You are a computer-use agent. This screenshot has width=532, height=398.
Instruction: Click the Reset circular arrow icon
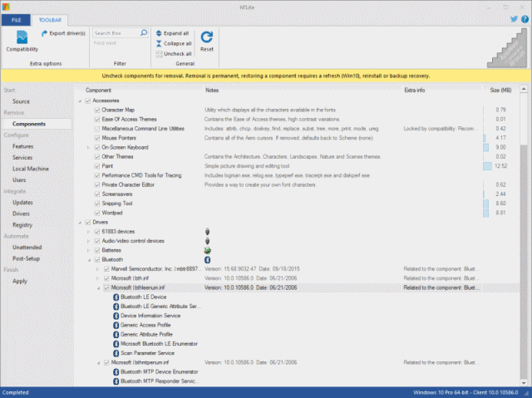[207, 37]
